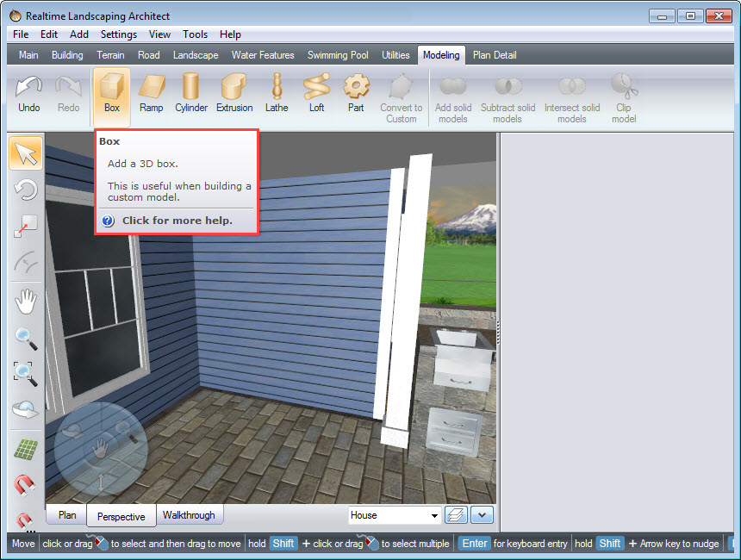
Task: Click the vertical arrow in navigation wheel
Action: coord(101,482)
